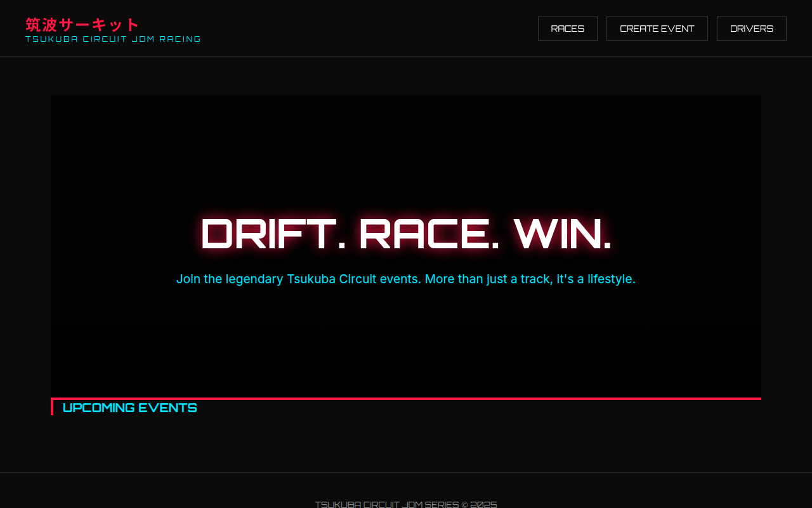Click the red accent bar beside UPCOMING EVENTS

pos(52,406)
